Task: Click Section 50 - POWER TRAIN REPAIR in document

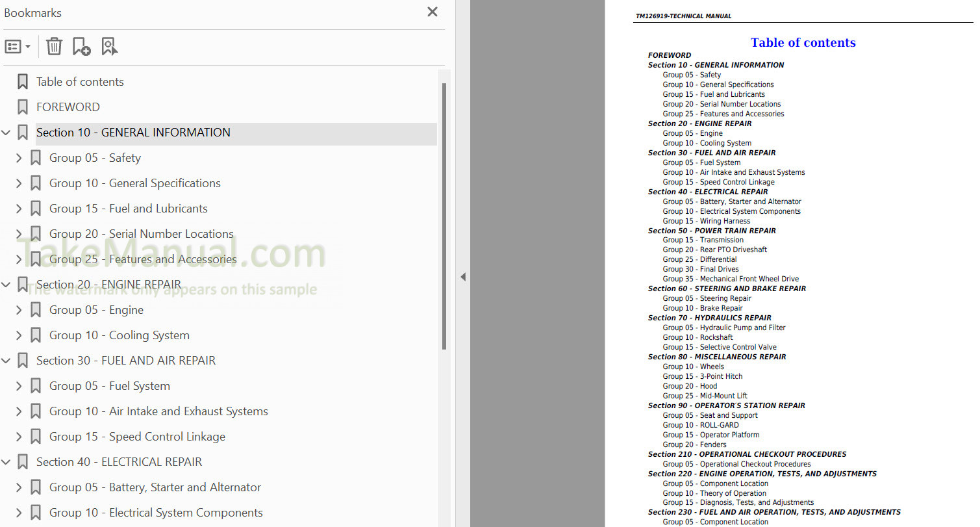Action: point(711,231)
